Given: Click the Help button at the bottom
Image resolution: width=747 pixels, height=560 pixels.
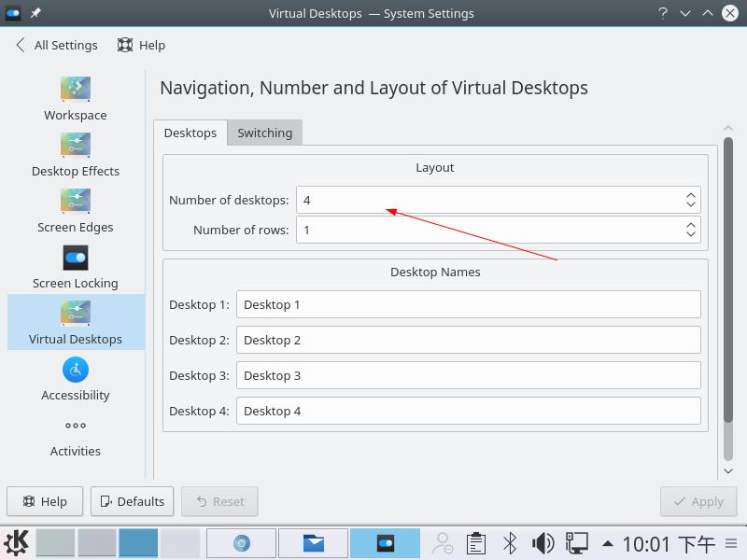Looking at the screenshot, I should click(45, 501).
